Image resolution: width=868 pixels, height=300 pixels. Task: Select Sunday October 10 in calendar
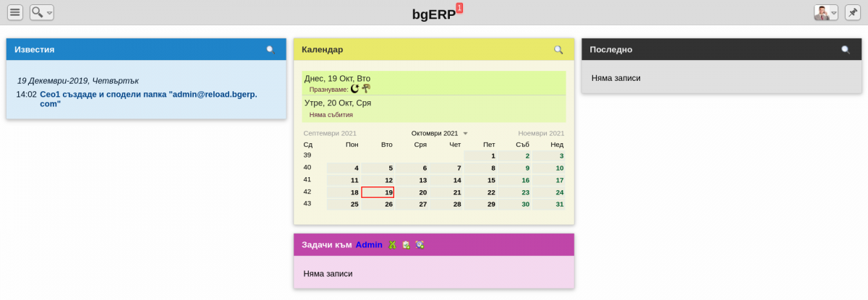coord(548,168)
